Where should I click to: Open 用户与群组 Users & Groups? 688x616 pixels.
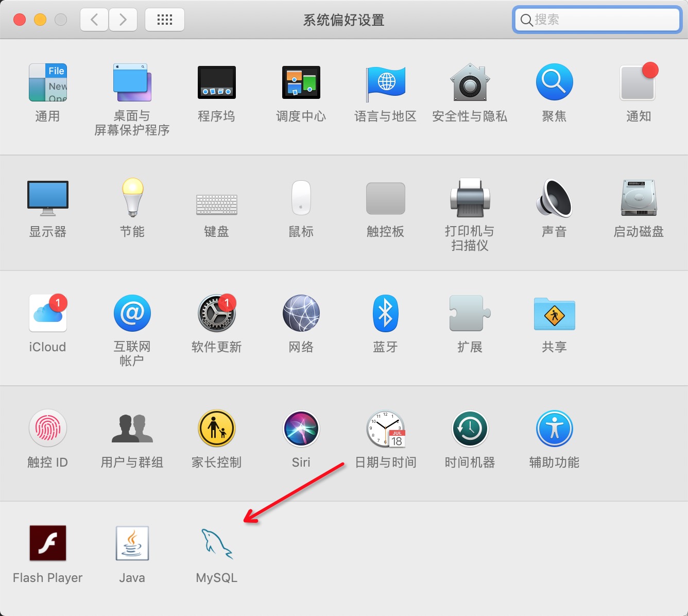(x=132, y=429)
